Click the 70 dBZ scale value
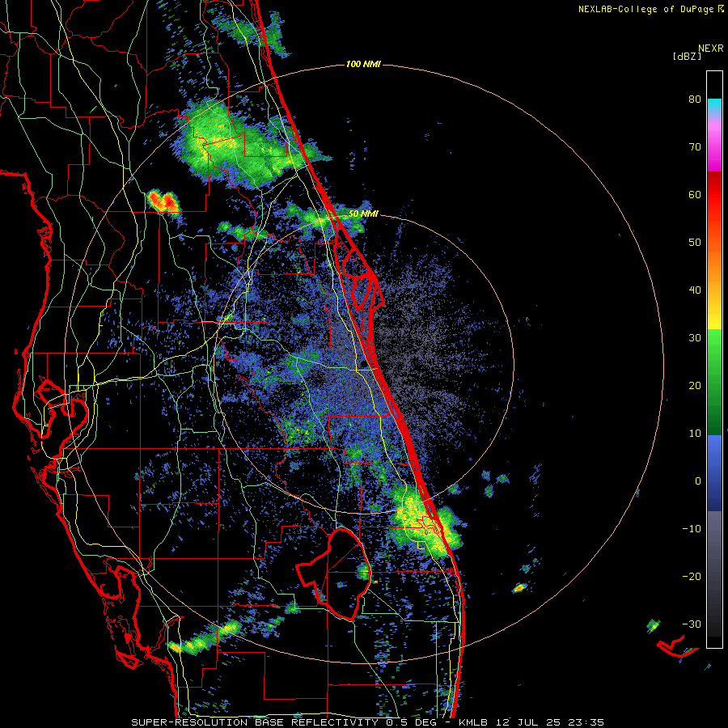 tap(695, 147)
